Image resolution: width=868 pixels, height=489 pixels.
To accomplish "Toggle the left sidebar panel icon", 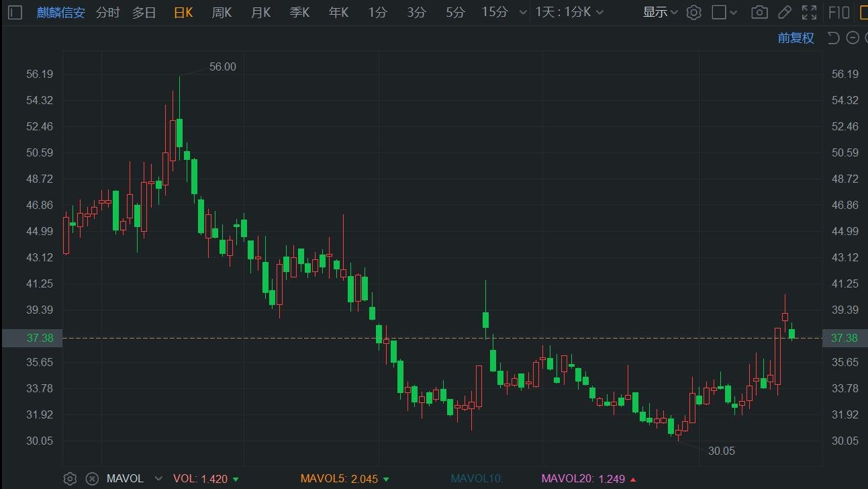I will click(x=15, y=12).
